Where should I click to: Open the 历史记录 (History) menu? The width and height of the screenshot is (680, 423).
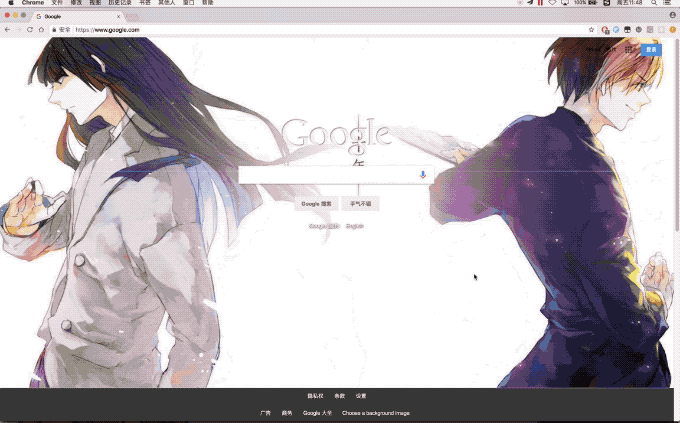(x=120, y=2)
